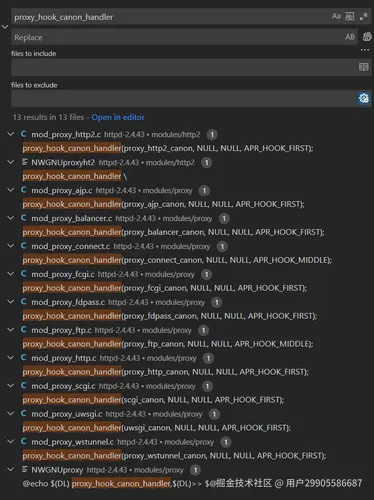Screen dimensions: 374x500
Task: Open NWGNUproxyht2 match ending with backslash
Action: [75, 176]
